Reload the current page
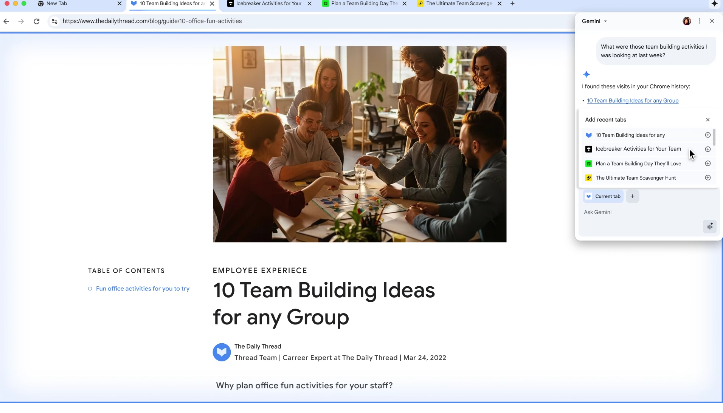 pos(36,21)
